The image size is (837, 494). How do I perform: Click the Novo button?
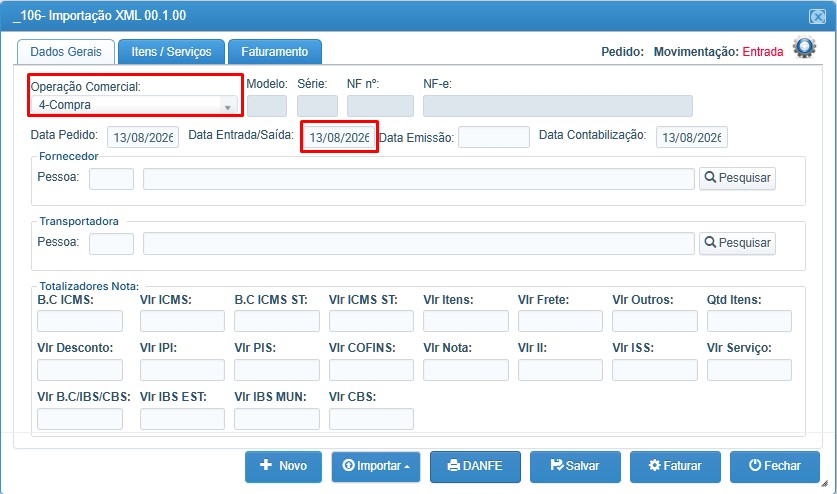click(283, 466)
